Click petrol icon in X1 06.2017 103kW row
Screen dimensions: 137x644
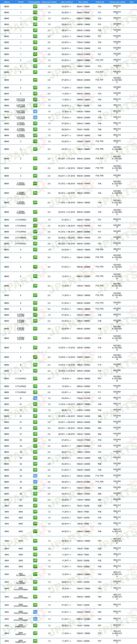(x=35, y=410)
